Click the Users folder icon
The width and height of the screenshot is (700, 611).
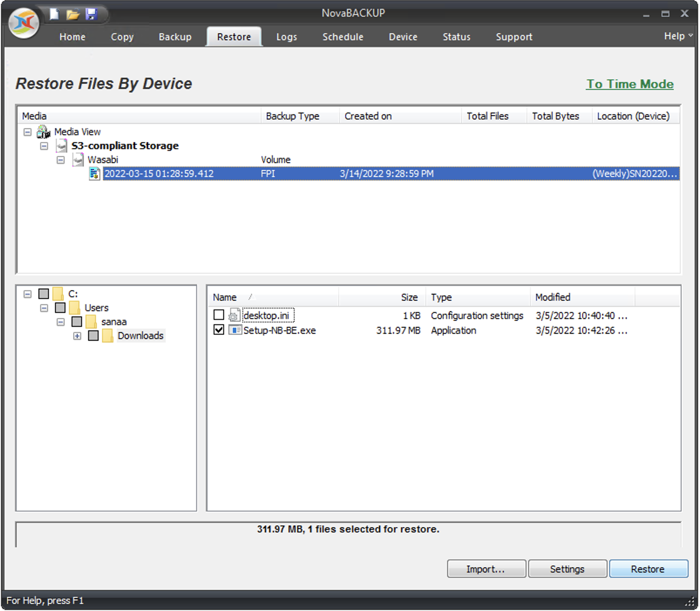tap(75, 308)
